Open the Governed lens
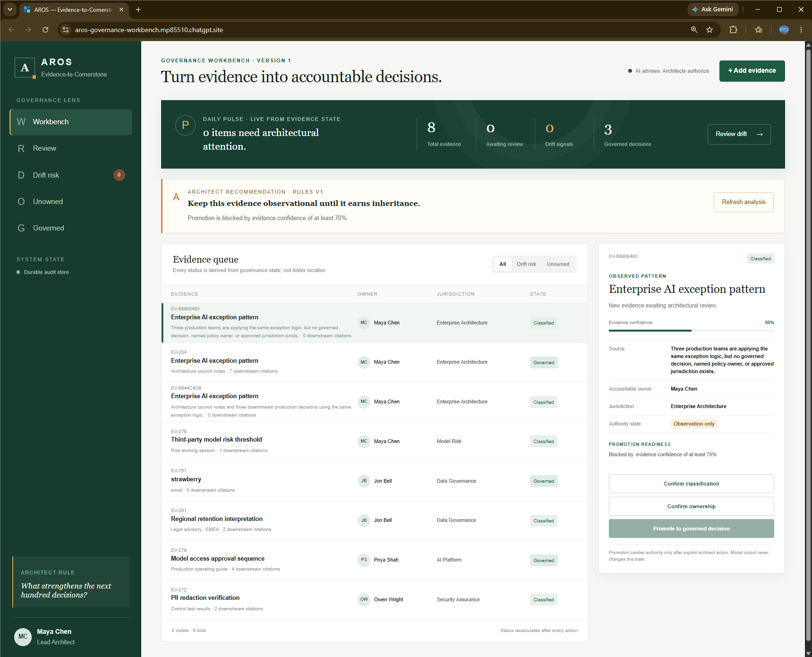812x657 pixels. [71, 228]
